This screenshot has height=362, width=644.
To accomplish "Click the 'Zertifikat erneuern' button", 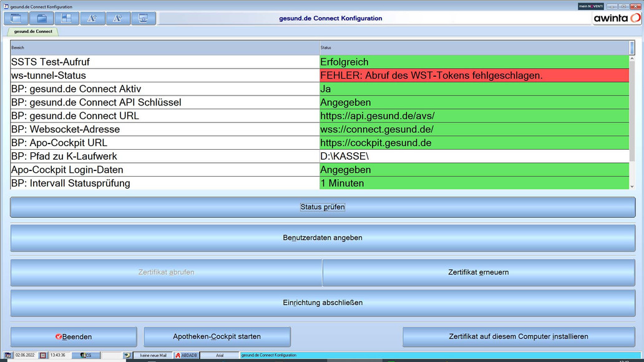I will (x=479, y=273).
